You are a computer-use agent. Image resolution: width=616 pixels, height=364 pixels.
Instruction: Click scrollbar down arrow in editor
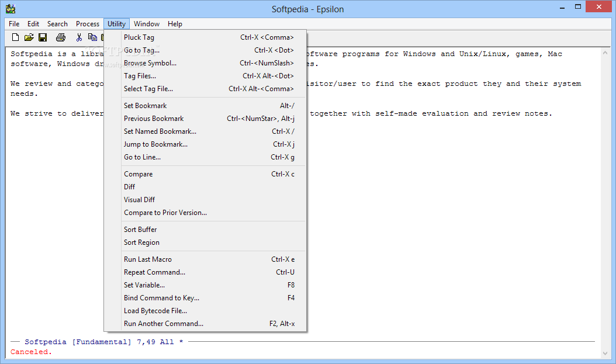point(605,353)
